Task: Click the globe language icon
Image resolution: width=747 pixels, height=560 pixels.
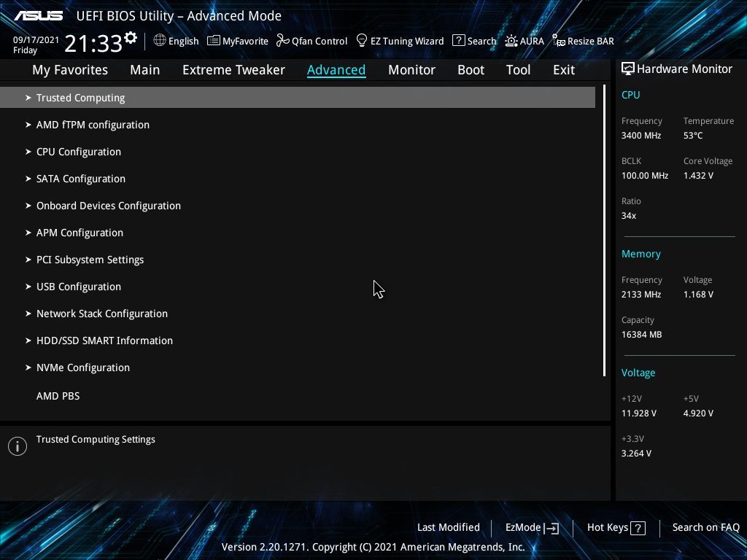Action: pyautogui.click(x=160, y=41)
